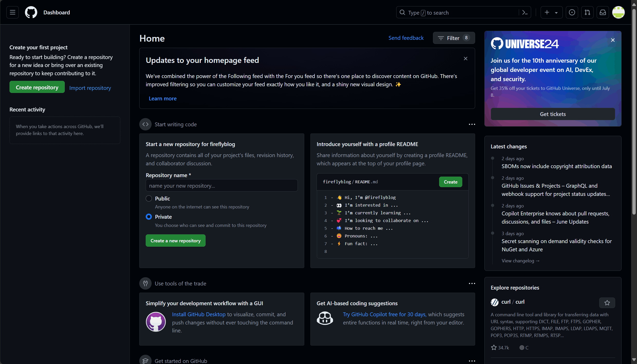Open the notifications inbox icon
This screenshot has height=364, width=637.
(603, 12)
